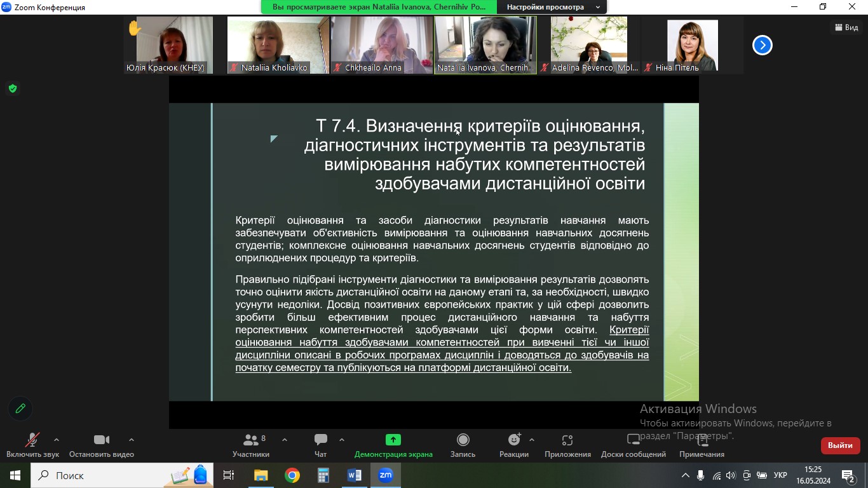This screenshot has height=488, width=868.
Task: Open the Notes panel
Action: [x=702, y=445]
